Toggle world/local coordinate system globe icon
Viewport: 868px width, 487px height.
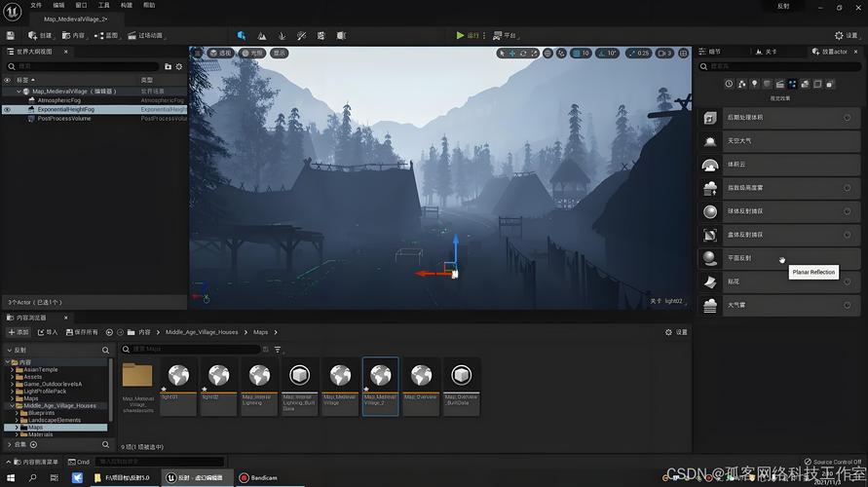(547, 54)
